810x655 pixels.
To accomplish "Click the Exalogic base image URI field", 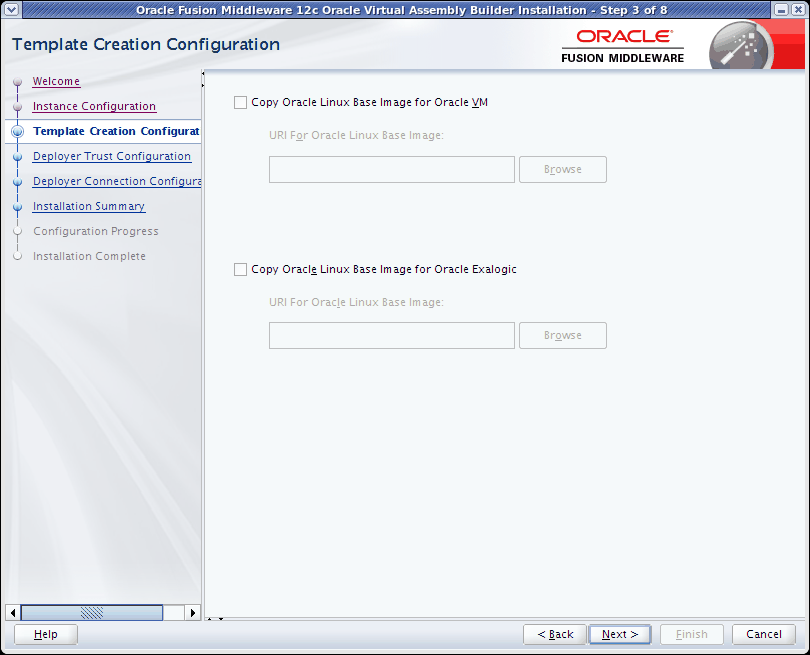I will 392,336.
